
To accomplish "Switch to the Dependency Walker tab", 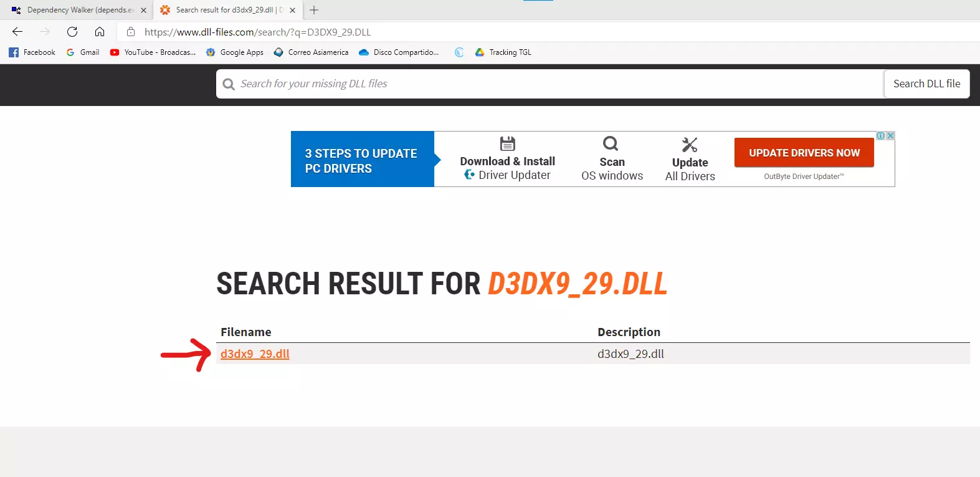I will [76, 10].
